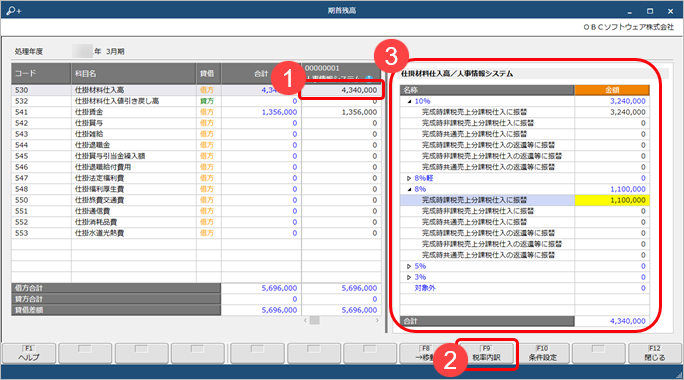The height and width of the screenshot is (380, 684).
Task: Select row 546 仕掛退職給付費用
Action: tap(196, 167)
